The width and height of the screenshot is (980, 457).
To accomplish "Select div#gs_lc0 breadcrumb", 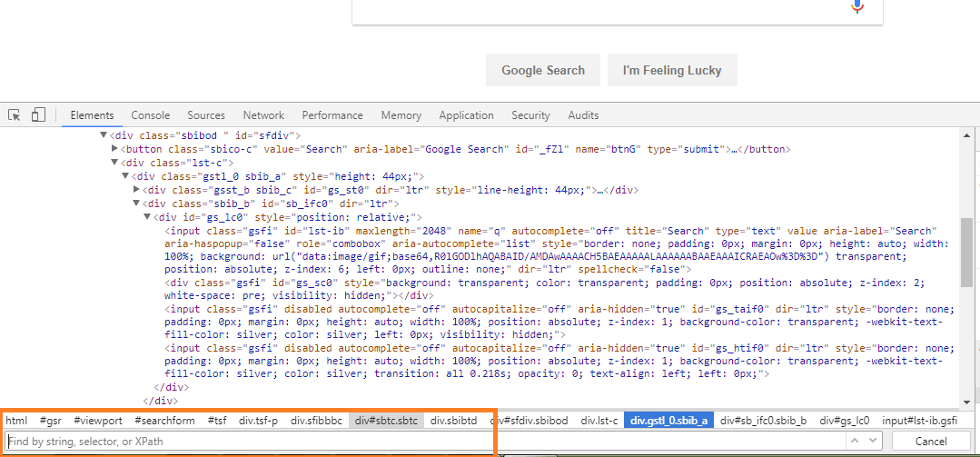I will tap(845, 421).
